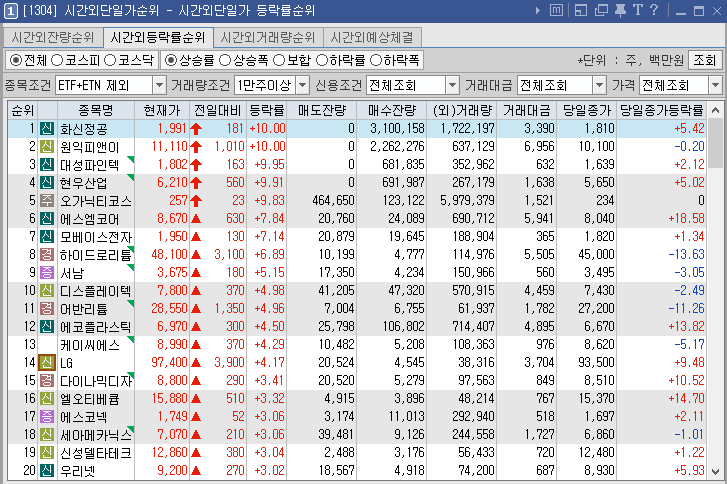Click the 매도잔량 value 464,650
The width and height of the screenshot is (727, 484).
333,201
